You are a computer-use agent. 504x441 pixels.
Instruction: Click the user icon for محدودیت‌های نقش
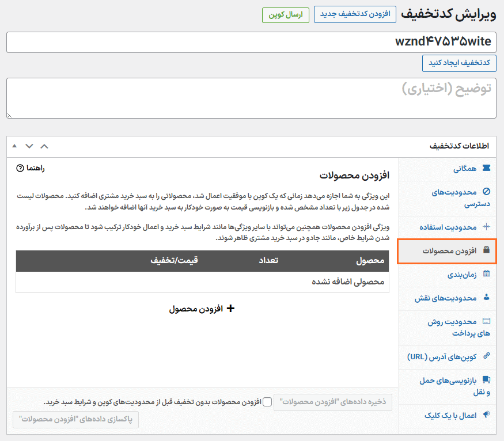487,298
